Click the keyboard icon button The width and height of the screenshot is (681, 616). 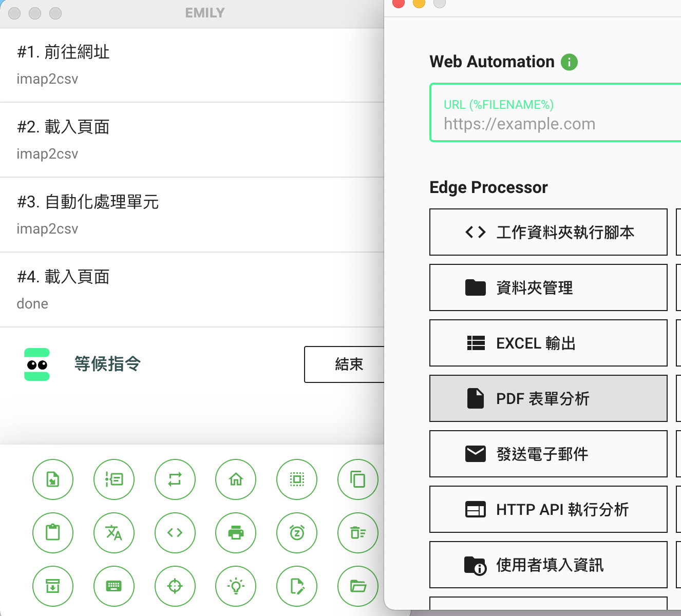pos(114,586)
